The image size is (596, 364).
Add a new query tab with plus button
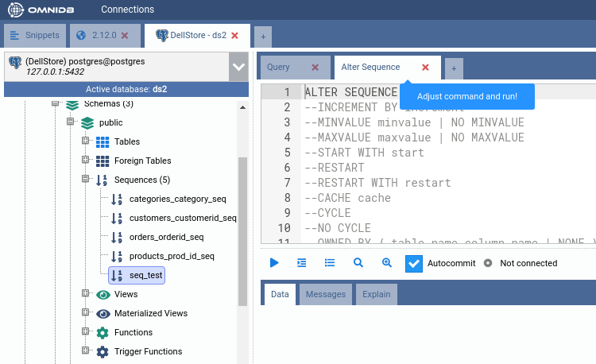(454, 68)
